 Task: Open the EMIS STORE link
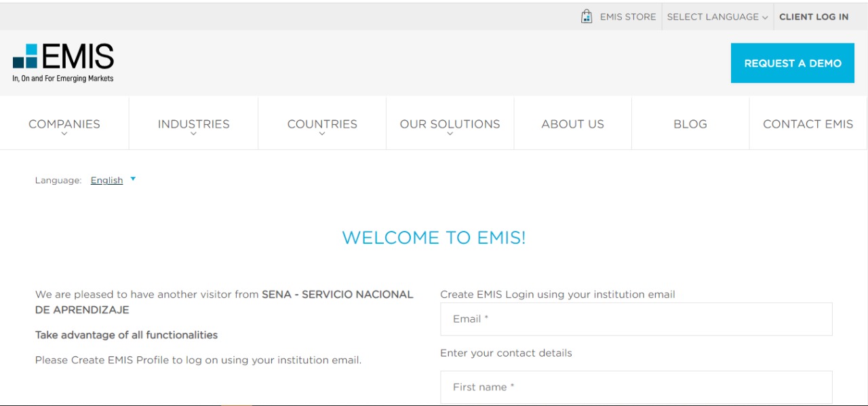pos(628,17)
